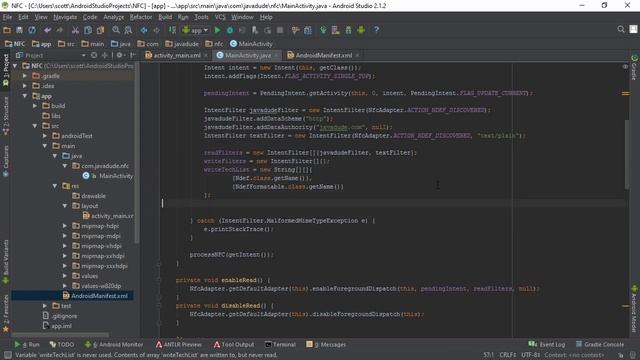Toggle the Structure side tool window

tap(6, 116)
